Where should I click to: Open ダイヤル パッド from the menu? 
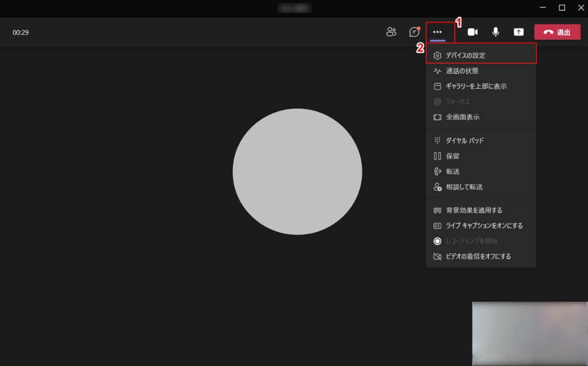pyautogui.click(x=481, y=140)
